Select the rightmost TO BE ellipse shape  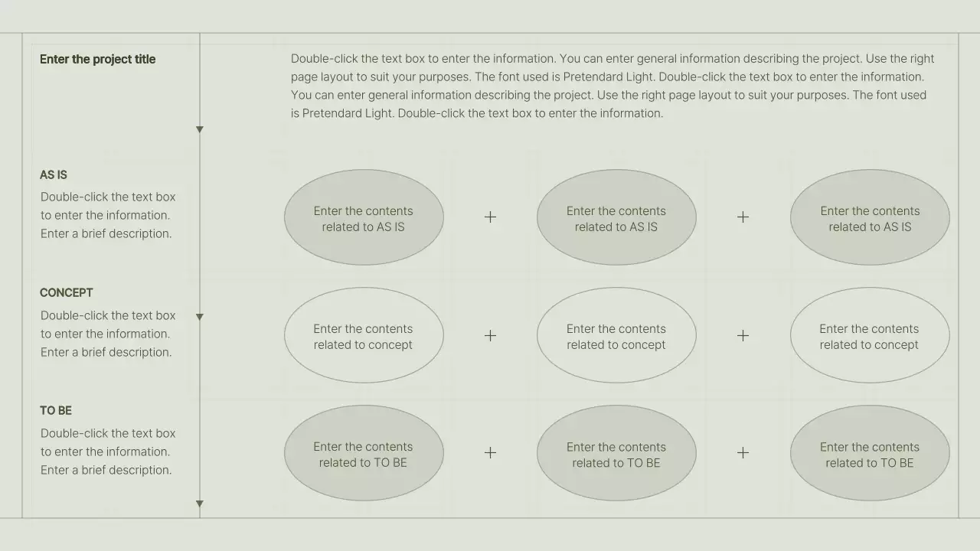pyautogui.click(x=870, y=454)
